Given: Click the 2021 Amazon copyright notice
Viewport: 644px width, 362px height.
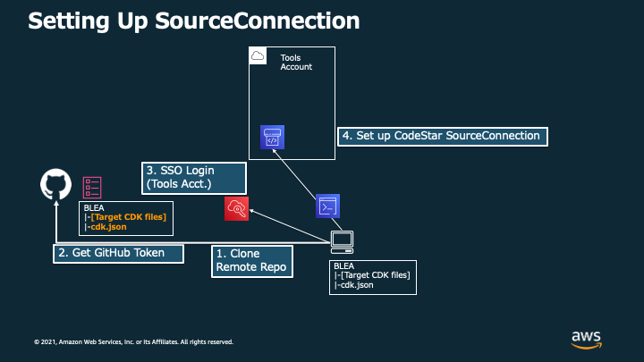Looking at the screenshot, I should click(x=133, y=341).
